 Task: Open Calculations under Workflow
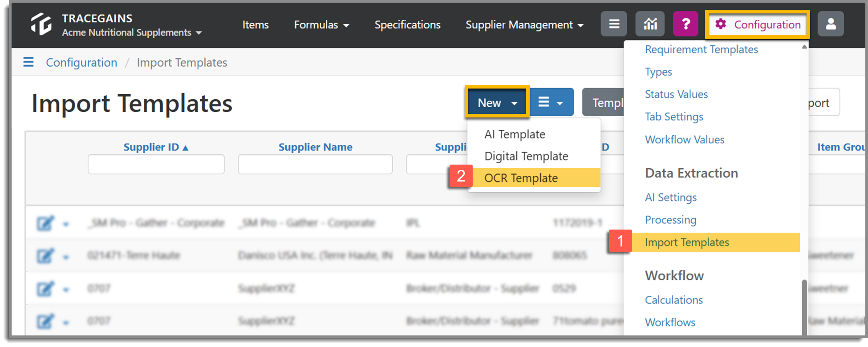(x=674, y=300)
